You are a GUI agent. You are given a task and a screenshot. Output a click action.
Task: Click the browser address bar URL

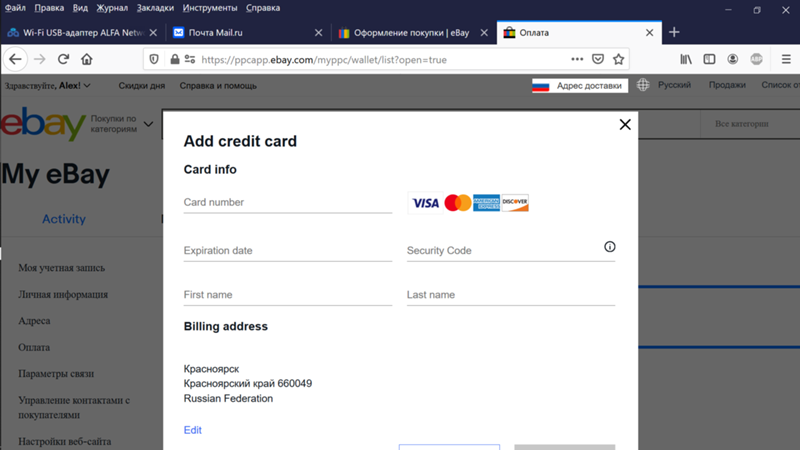324,60
